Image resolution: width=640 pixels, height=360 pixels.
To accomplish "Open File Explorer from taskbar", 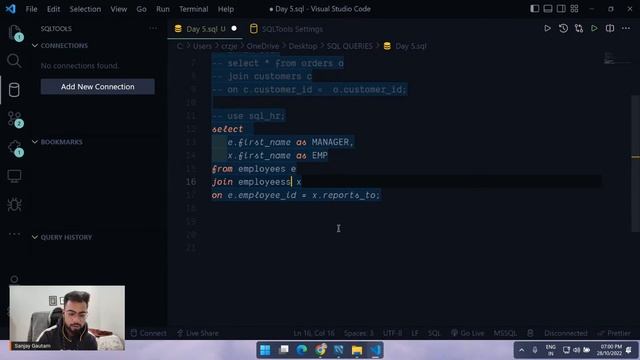I will [357, 350].
